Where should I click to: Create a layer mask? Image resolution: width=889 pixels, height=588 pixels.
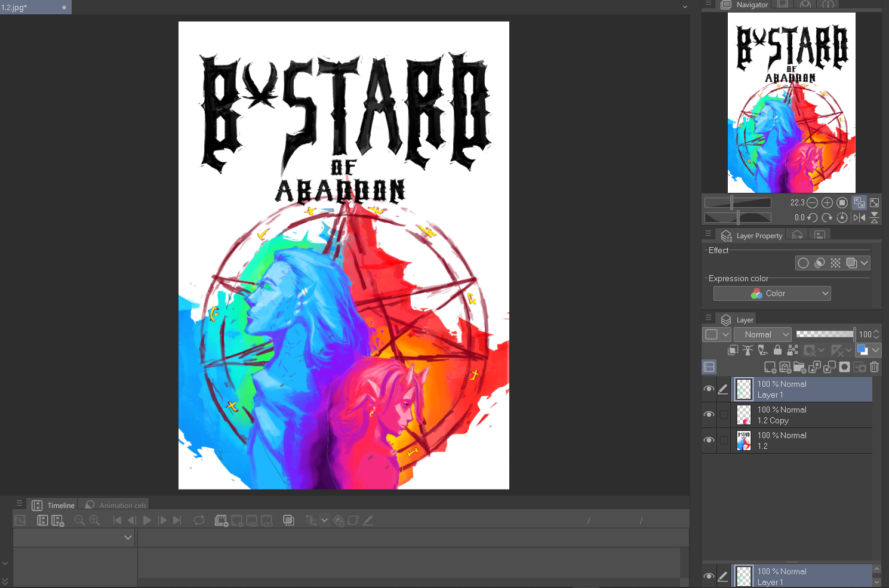844,367
